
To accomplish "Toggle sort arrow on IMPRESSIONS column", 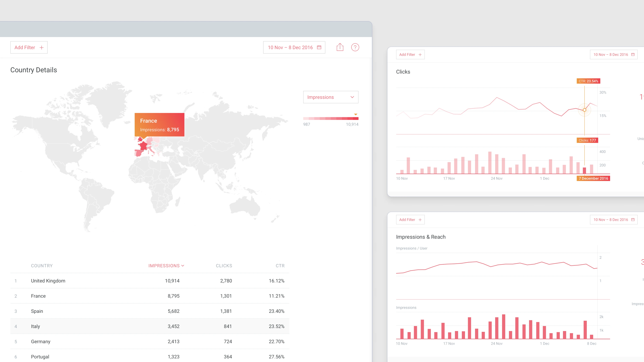I will point(183,266).
